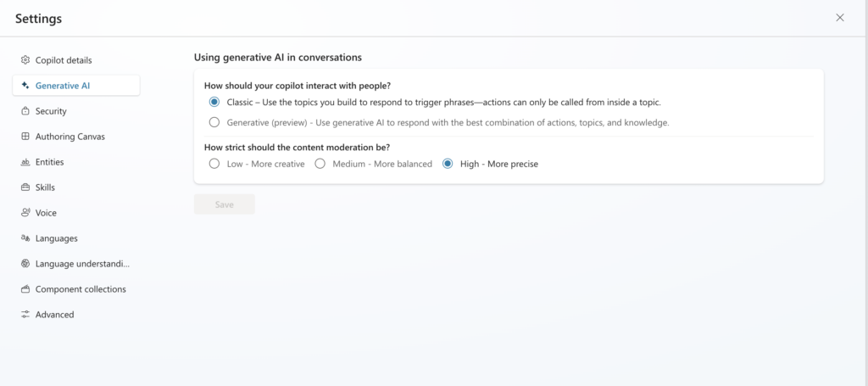Select High - More precise moderation

(x=448, y=164)
